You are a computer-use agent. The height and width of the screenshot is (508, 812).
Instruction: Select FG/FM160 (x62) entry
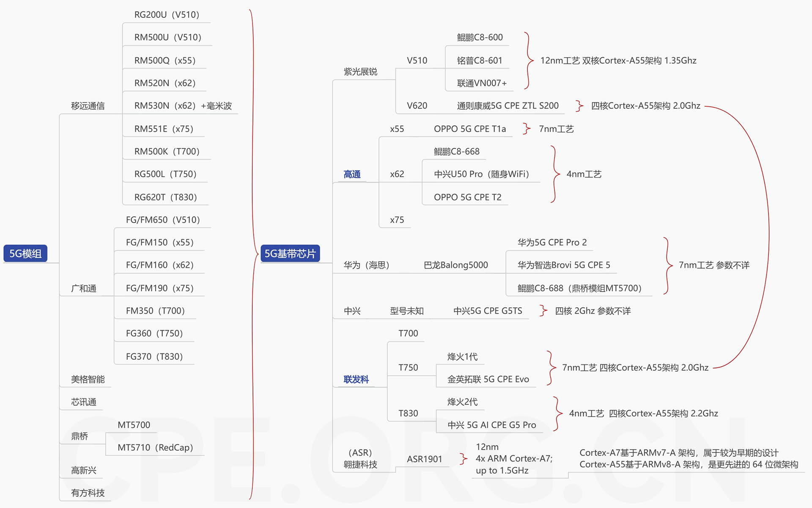point(159,265)
